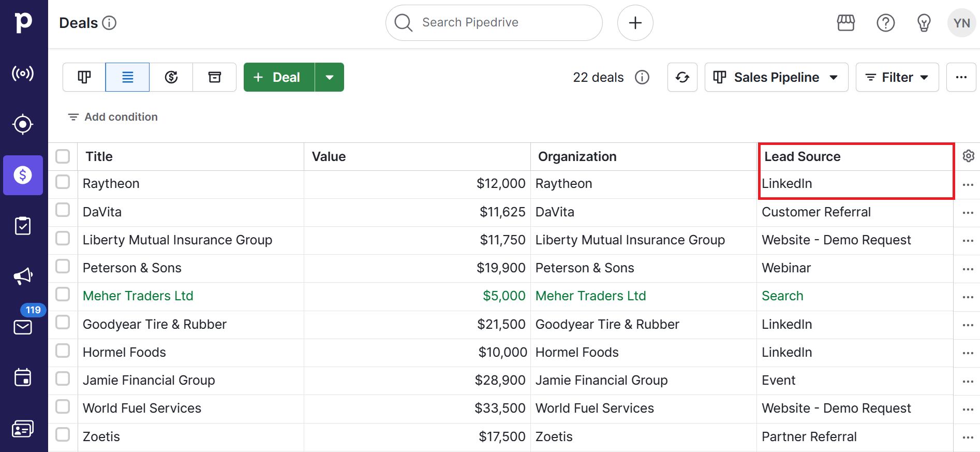Switch to forecast view

tap(171, 77)
